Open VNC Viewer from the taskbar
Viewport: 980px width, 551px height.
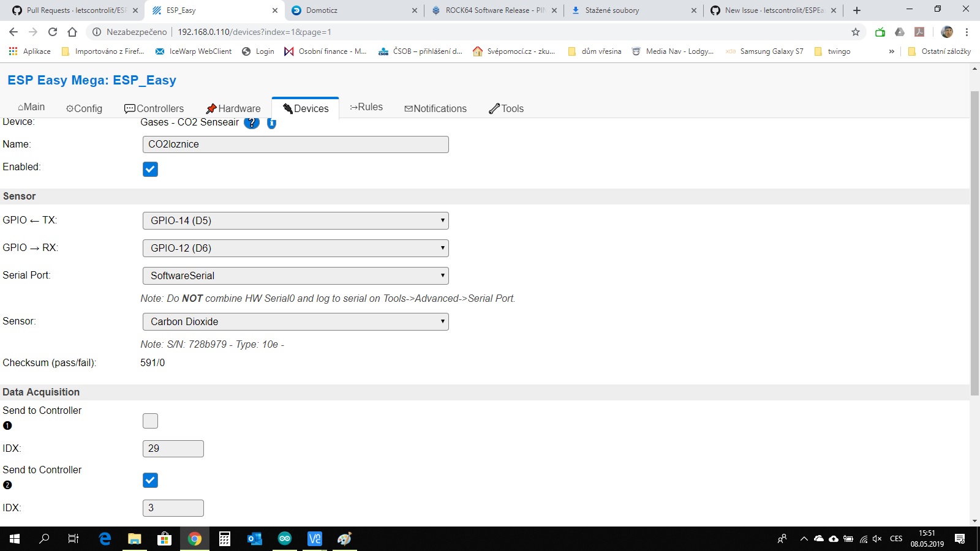314,539
